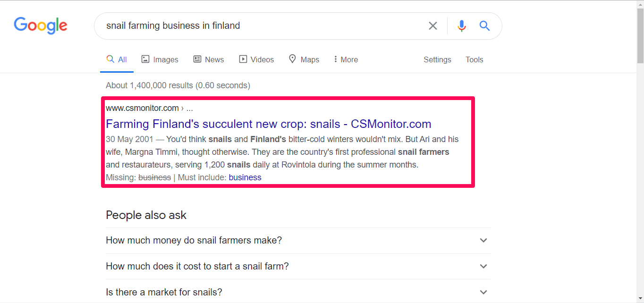Open the search Tools menu
Image resolution: width=644 pixels, height=303 pixels.
point(474,59)
